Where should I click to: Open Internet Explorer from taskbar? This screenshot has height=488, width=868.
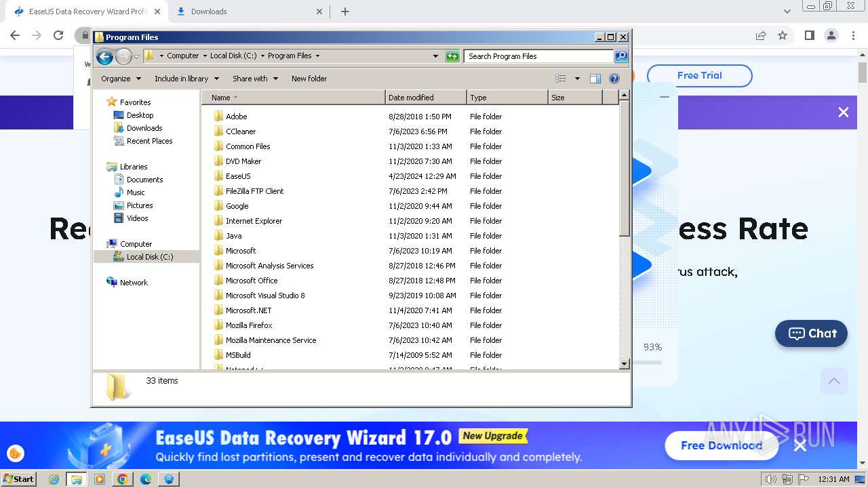54,479
